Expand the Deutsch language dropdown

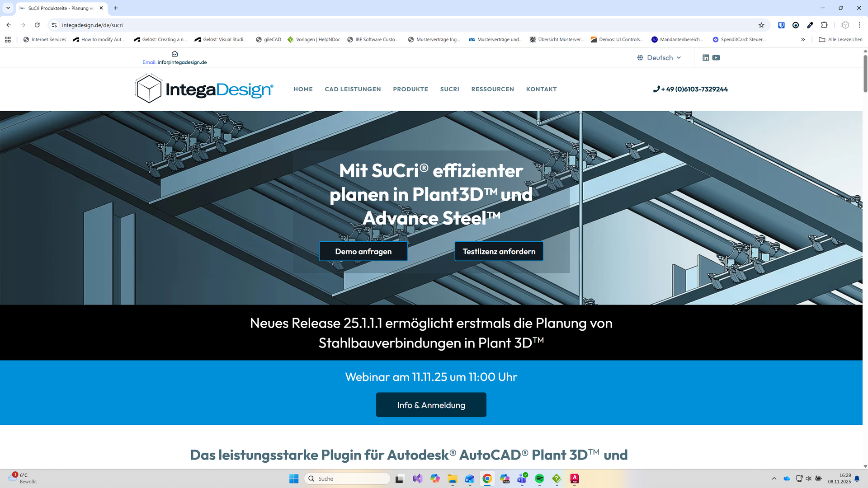tap(659, 58)
